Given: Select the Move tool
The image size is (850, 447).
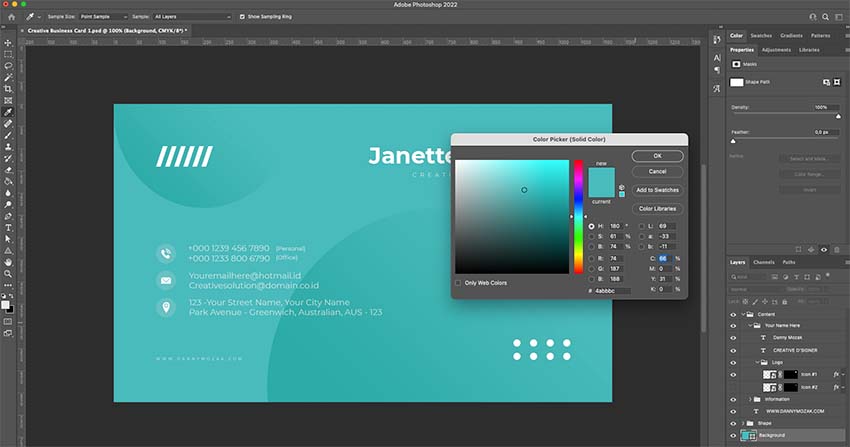Looking at the screenshot, I should 8,43.
